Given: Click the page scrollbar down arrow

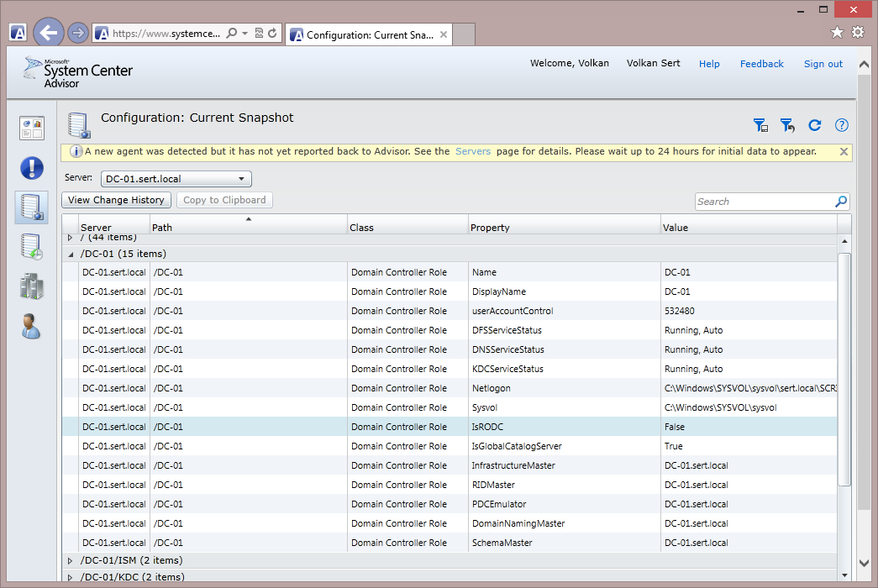Looking at the screenshot, I should coord(864,563).
